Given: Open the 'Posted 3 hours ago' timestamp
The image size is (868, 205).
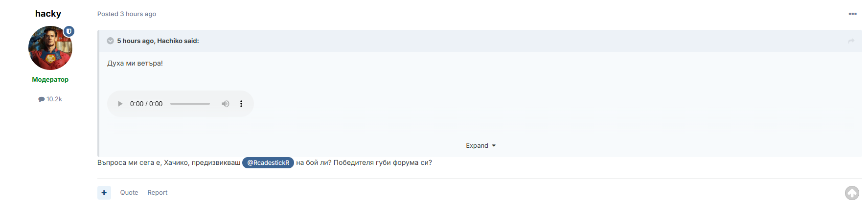Looking at the screenshot, I should point(127,14).
